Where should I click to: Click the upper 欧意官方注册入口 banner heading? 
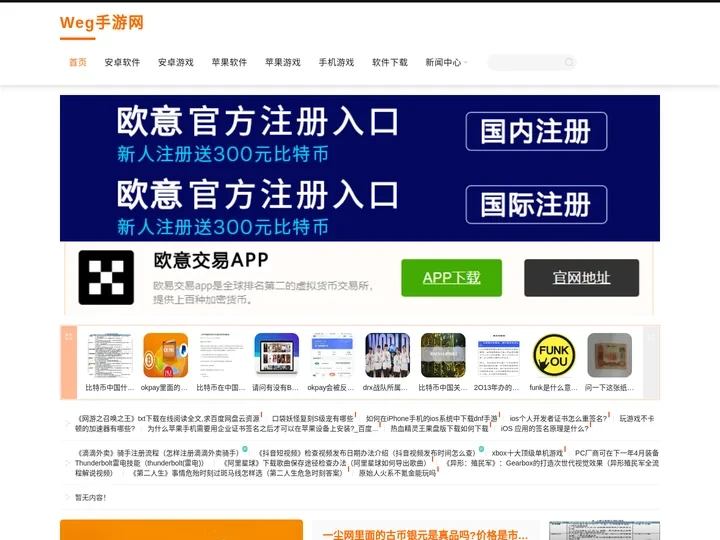pyautogui.click(x=258, y=122)
